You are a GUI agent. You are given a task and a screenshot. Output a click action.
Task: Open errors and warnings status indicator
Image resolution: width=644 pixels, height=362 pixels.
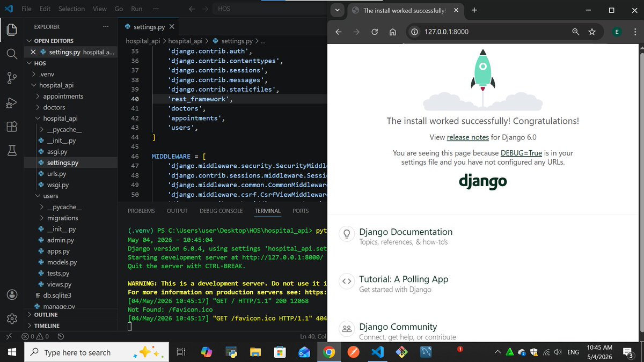pyautogui.click(x=35, y=337)
